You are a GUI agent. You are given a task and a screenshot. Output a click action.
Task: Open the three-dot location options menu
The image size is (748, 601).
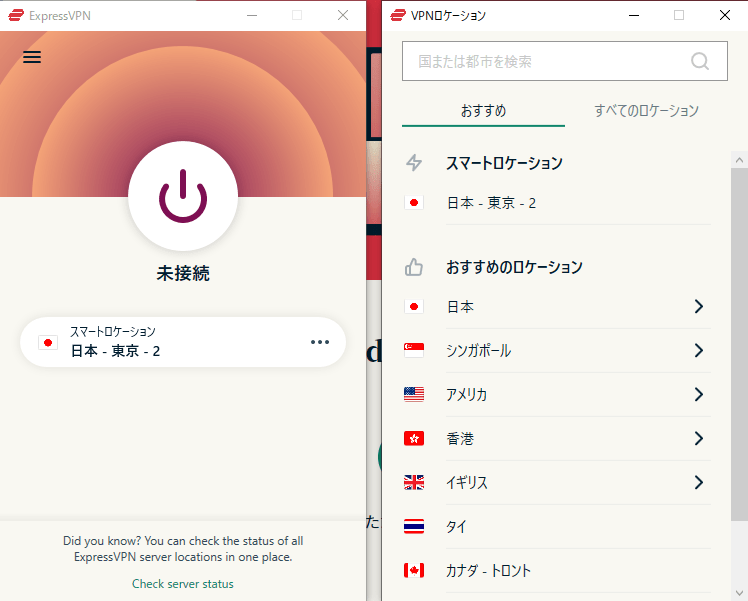(x=320, y=342)
